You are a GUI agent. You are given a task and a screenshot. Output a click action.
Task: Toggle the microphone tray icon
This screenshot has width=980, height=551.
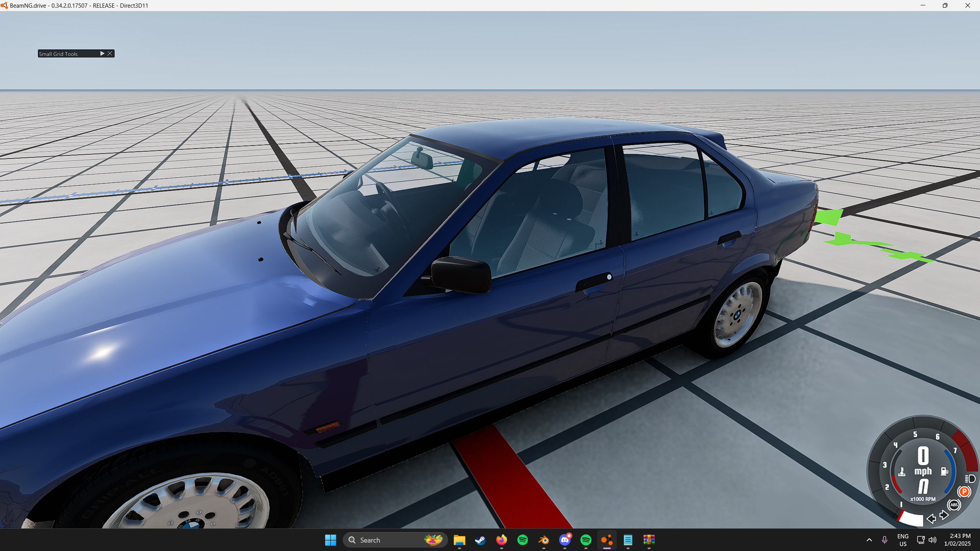(884, 540)
